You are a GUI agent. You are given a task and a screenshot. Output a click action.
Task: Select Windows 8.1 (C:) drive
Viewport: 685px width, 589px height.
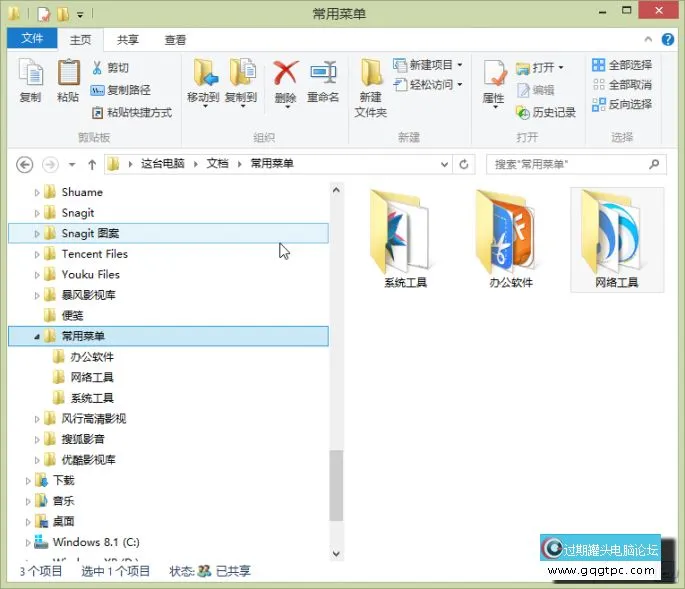click(x=96, y=542)
